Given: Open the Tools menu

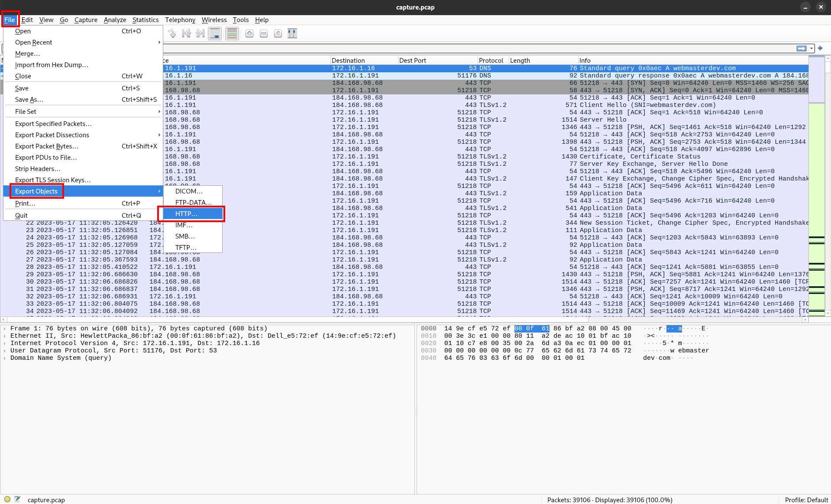Looking at the screenshot, I should pyautogui.click(x=241, y=19).
